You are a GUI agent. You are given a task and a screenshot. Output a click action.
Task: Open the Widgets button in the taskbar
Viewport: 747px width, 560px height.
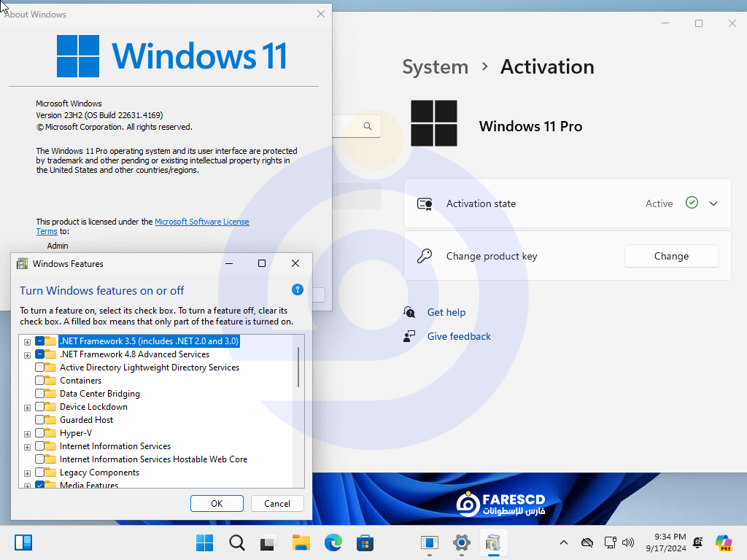coord(23,542)
